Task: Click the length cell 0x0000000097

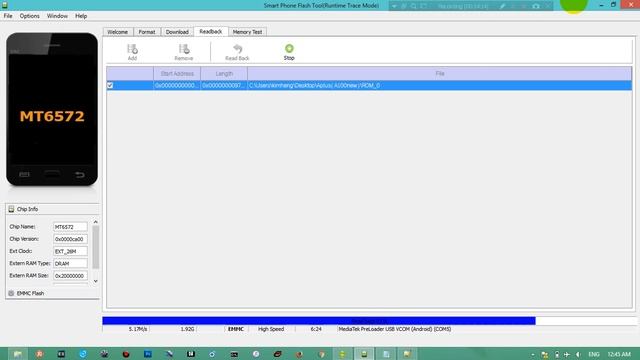Action: click(x=224, y=85)
